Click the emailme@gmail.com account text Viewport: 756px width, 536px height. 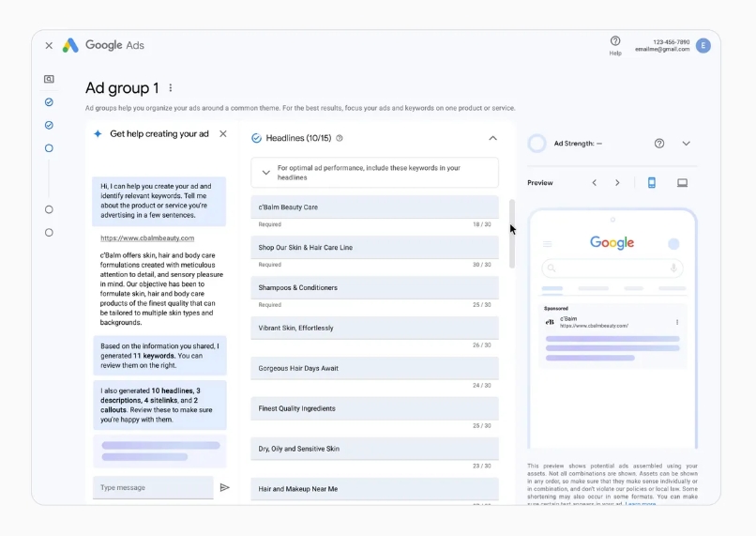662,49
